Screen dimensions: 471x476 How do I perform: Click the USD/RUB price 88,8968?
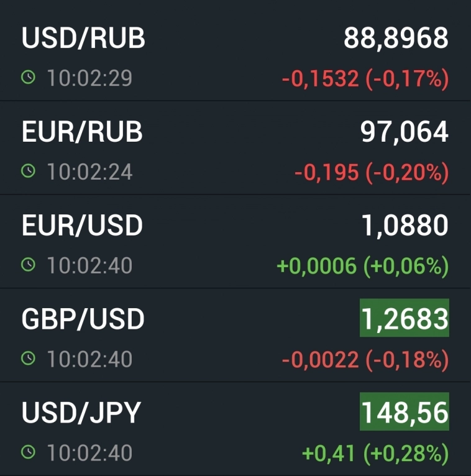(396, 39)
